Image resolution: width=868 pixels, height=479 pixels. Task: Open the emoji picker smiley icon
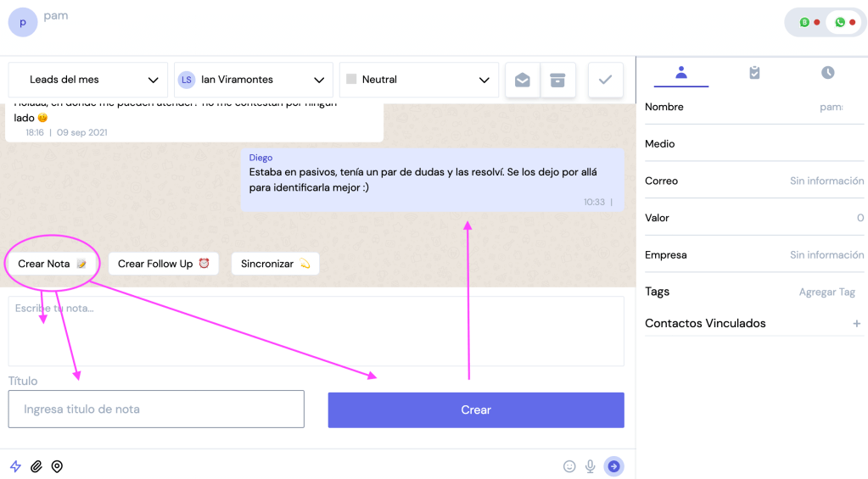click(x=569, y=466)
